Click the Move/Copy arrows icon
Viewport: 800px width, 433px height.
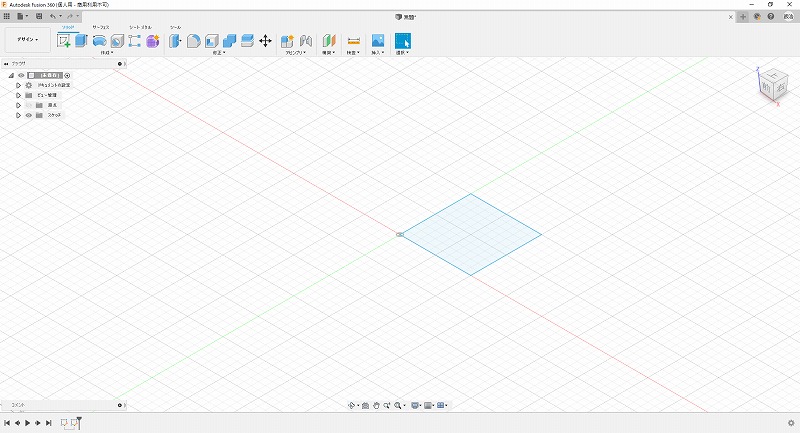[265, 41]
